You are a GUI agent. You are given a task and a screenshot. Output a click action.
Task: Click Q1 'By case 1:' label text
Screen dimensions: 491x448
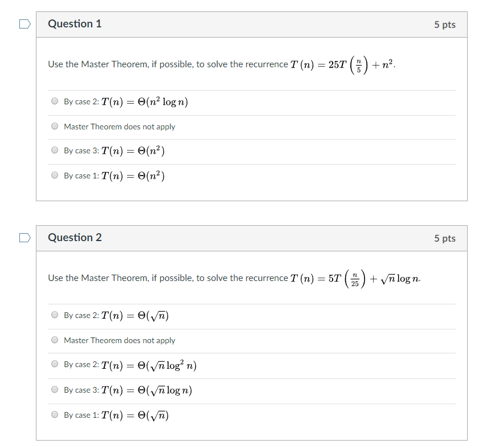click(x=81, y=176)
